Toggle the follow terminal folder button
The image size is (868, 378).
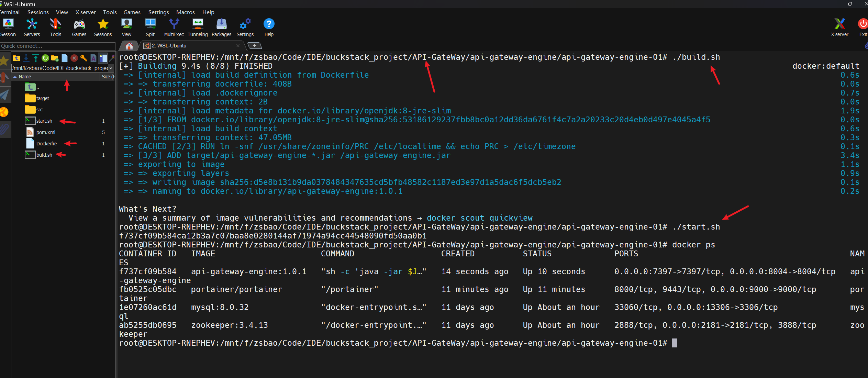[103, 58]
